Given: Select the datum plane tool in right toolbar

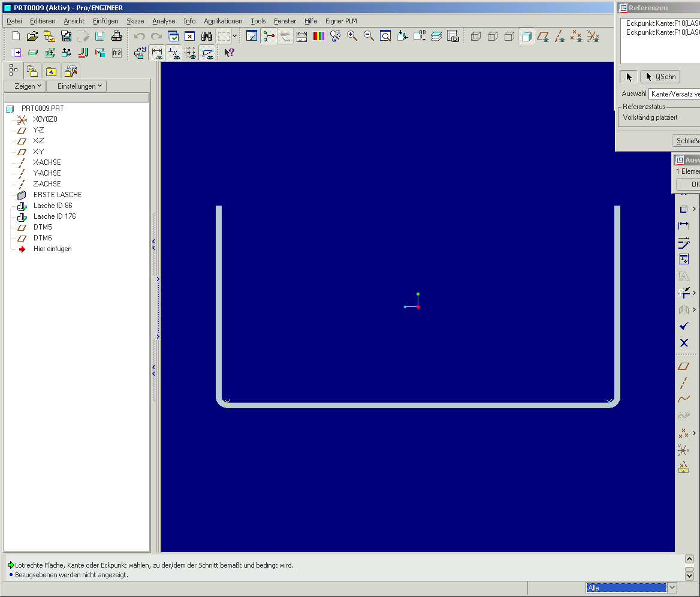Looking at the screenshot, I should click(x=684, y=366).
